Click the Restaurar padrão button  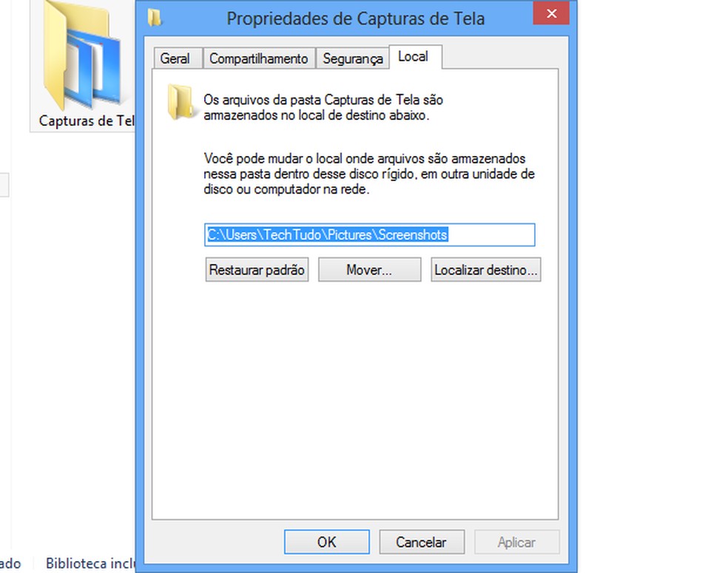(257, 270)
